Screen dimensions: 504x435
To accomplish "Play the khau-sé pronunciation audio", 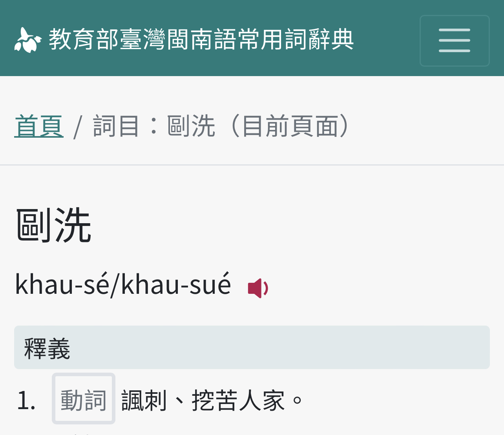I will click(x=258, y=288).
